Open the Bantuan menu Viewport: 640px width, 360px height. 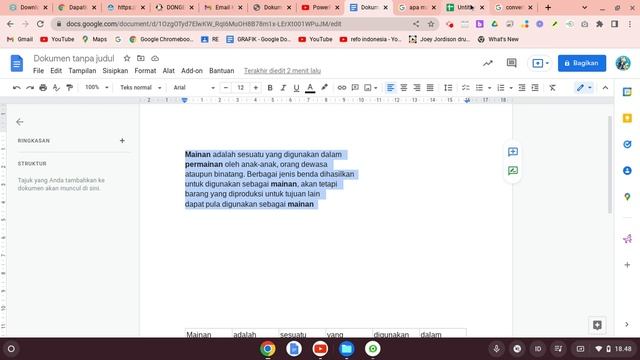(x=222, y=71)
